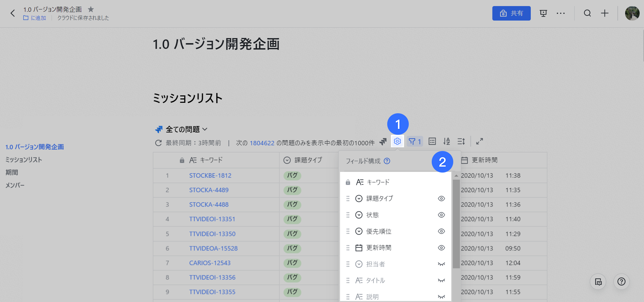Open the create new plus menu
The image size is (644, 302).
pyautogui.click(x=605, y=13)
